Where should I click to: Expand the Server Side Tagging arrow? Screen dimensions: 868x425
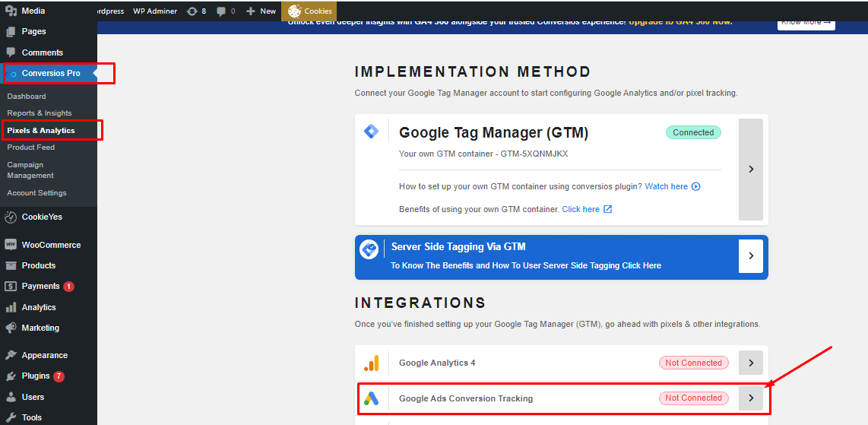point(751,255)
